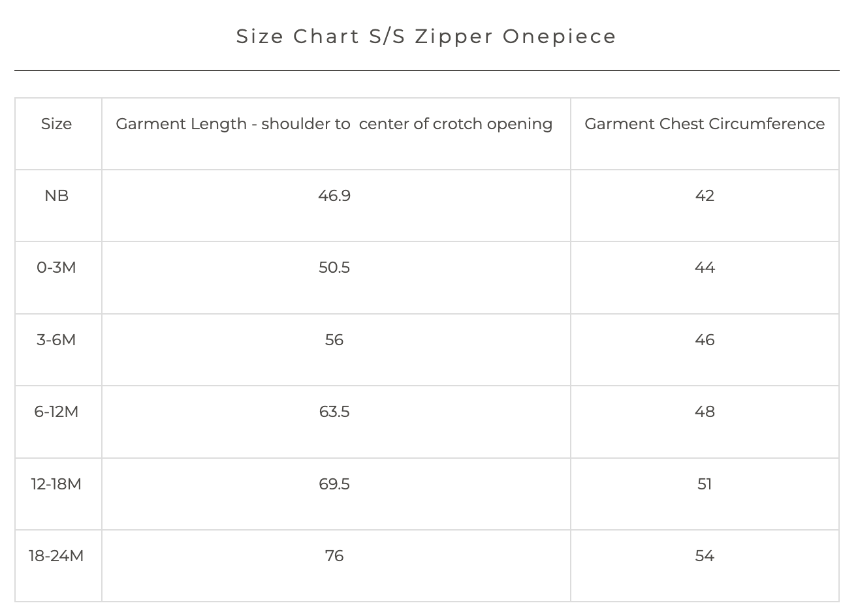The image size is (858, 616).
Task: Click the Size Chart S/S Zipper Onepiece title
Action: coord(426,36)
